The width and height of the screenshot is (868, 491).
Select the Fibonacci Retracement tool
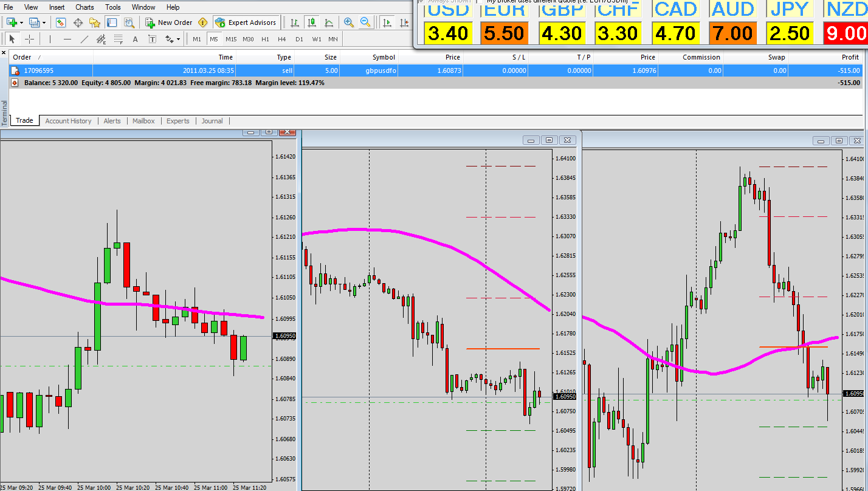pos(119,39)
